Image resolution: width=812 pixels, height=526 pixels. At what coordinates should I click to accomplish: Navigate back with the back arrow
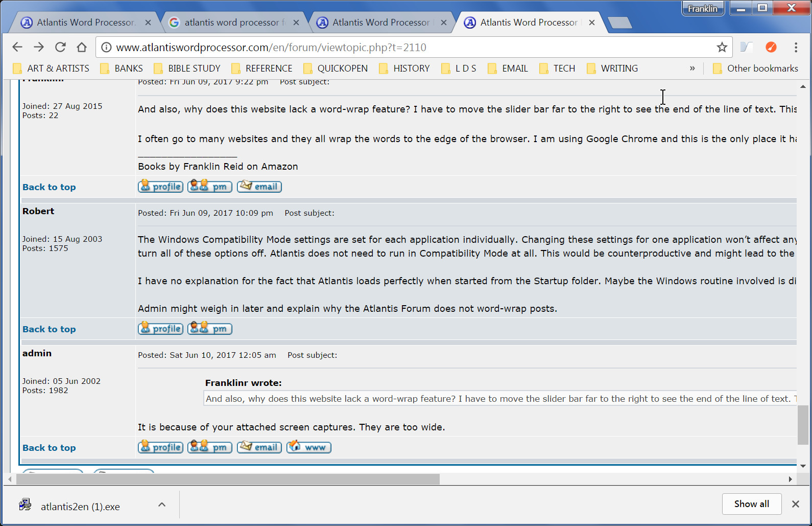click(x=17, y=47)
